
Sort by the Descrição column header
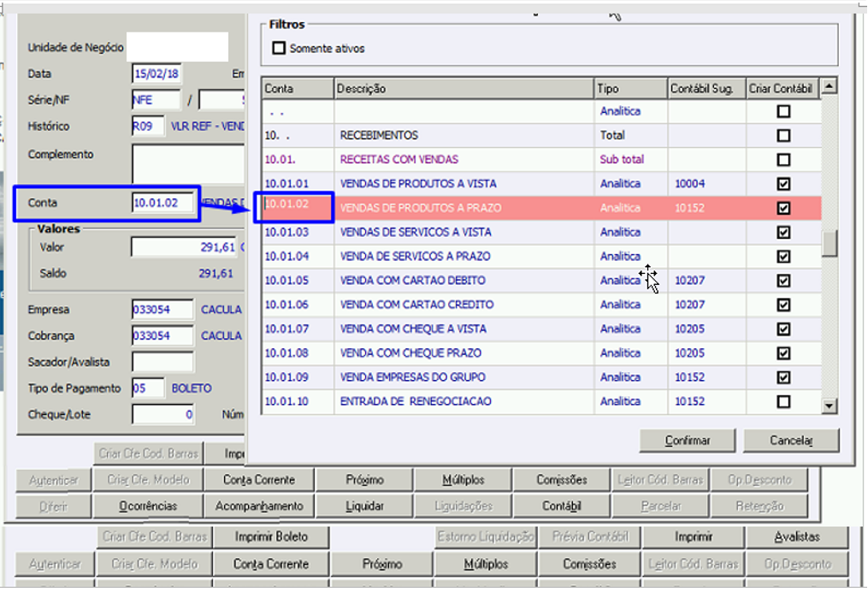point(464,89)
